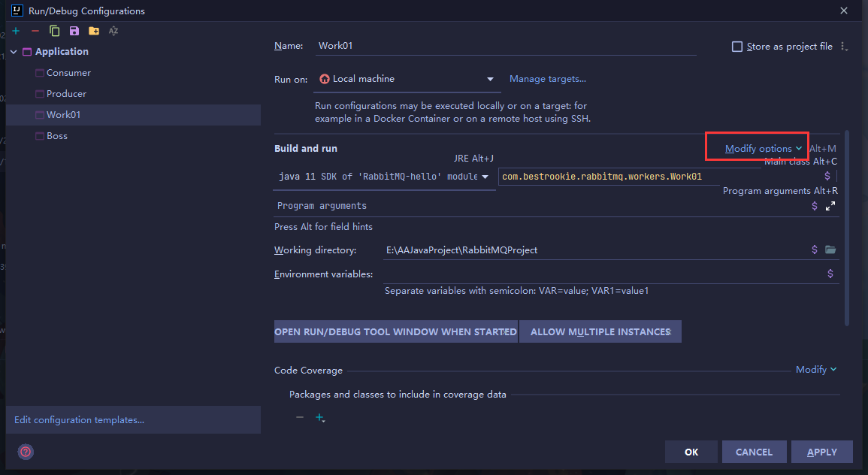Remove the Allow multiple instances option tag
Viewport: 868px width, 475px height.
coord(670,331)
